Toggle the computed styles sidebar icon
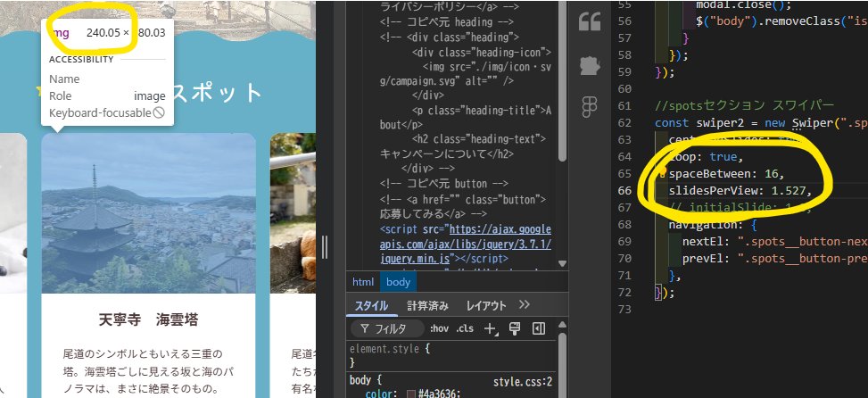This screenshot has height=398, width=868. [539, 328]
